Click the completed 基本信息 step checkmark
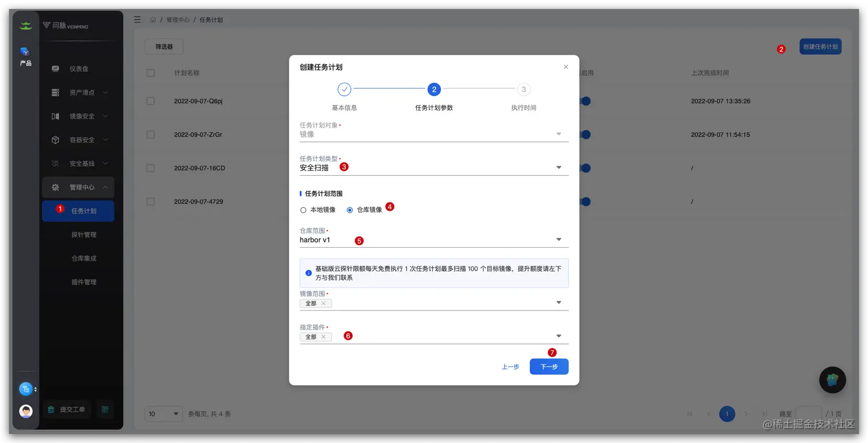This screenshot has width=868, height=443. pyautogui.click(x=344, y=89)
